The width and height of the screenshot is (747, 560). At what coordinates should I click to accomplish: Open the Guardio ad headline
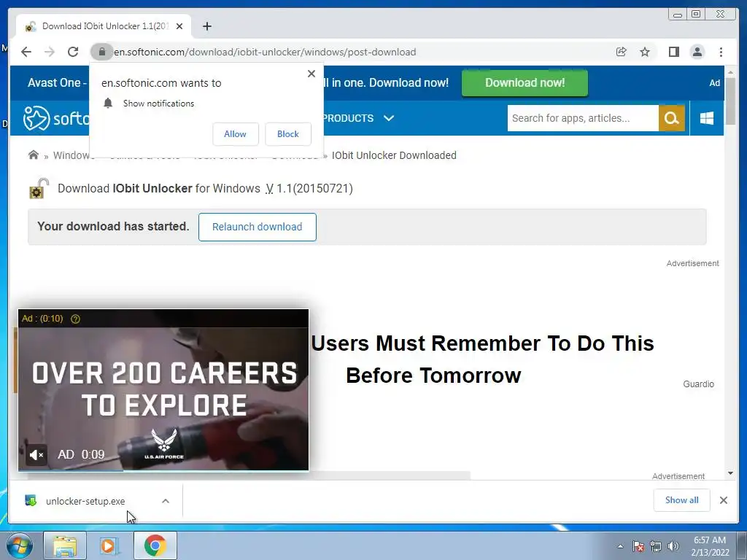482,359
